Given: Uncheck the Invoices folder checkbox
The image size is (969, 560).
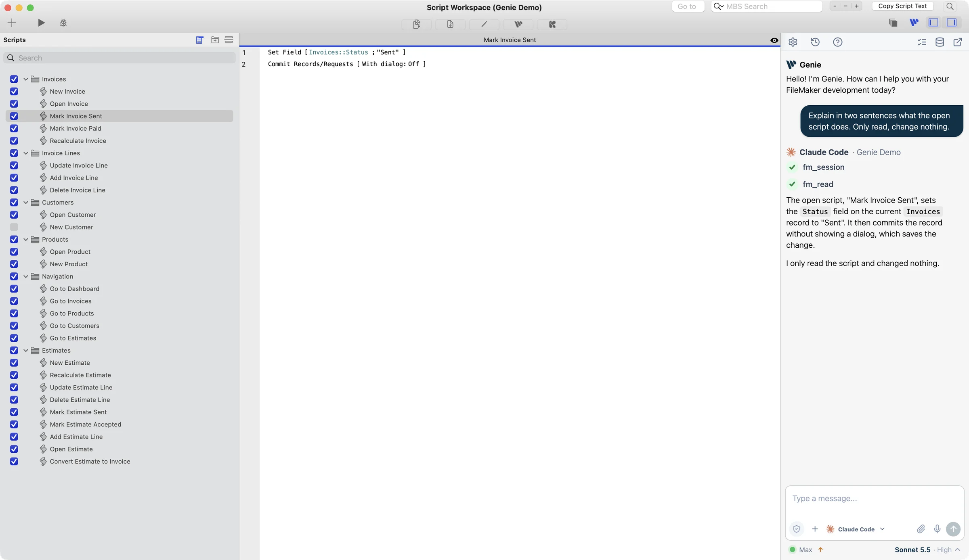Looking at the screenshot, I should [x=14, y=79].
